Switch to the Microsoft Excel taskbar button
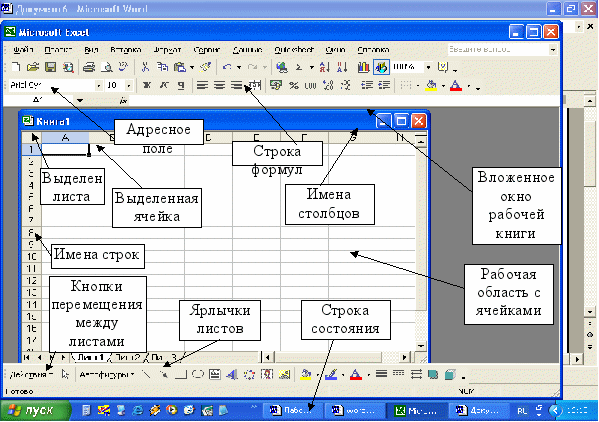Viewport: 599px width, 422px height. 416,411
